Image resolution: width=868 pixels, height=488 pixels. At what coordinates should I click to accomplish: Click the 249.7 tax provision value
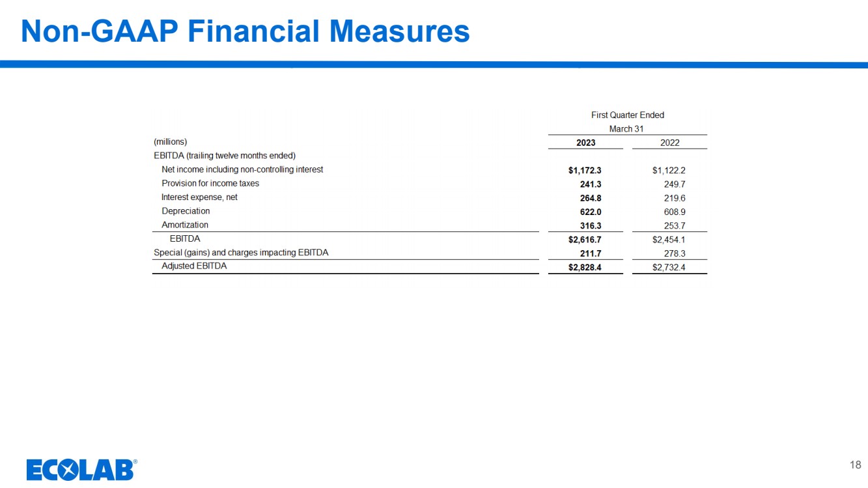pos(675,184)
